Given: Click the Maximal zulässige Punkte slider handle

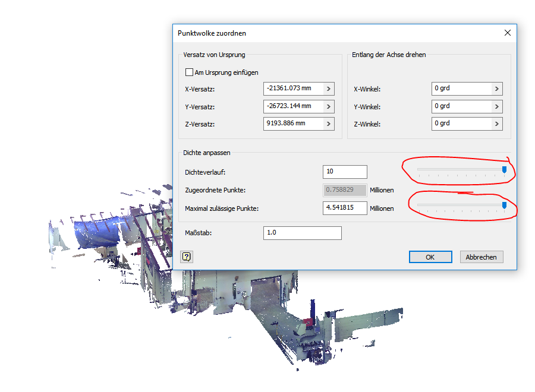Looking at the screenshot, I should (504, 206).
